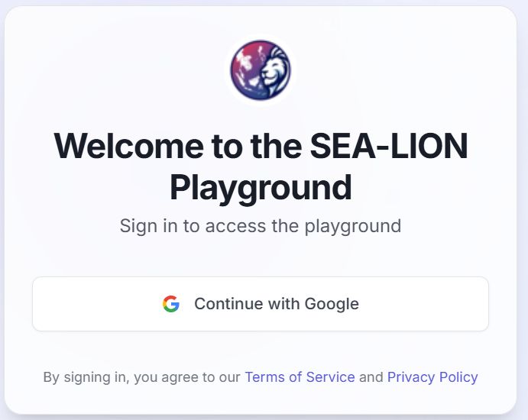Click the "By signing in, you agree" text
The width and height of the screenshot is (528, 420).
[x=142, y=377]
